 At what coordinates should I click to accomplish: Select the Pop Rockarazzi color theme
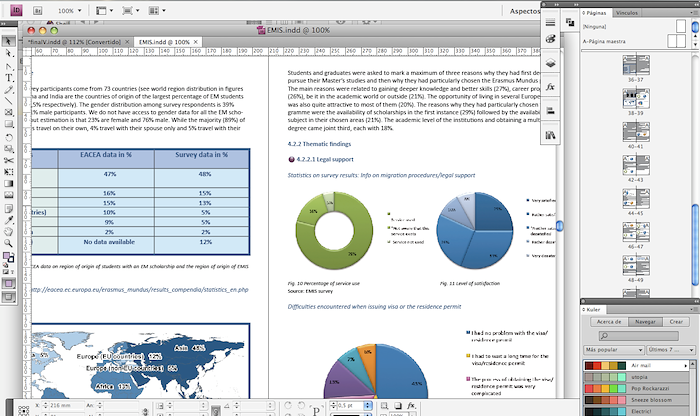(x=636, y=388)
